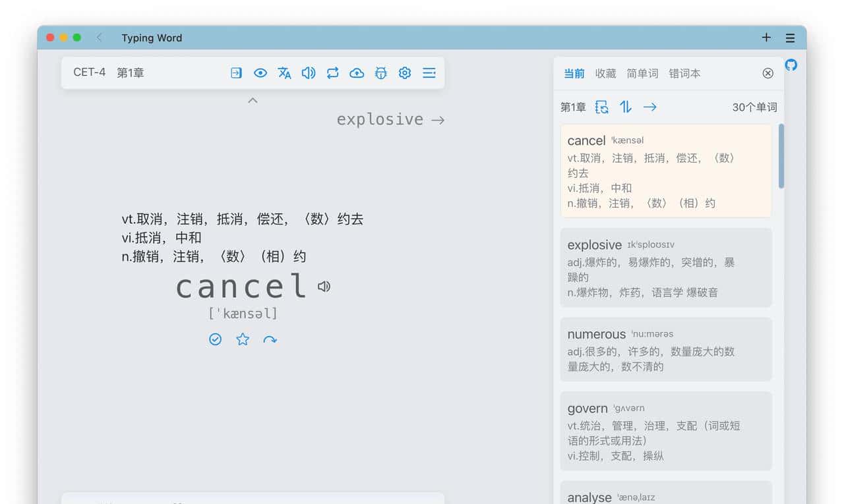The image size is (844, 504).
Task: Open the 错词本 tab
Action: (x=684, y=73)
